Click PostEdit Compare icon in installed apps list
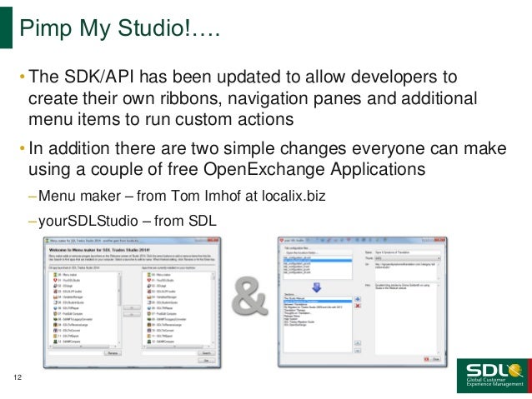The width and height of the screenshot is (532, 399). [x=149, y=313]
